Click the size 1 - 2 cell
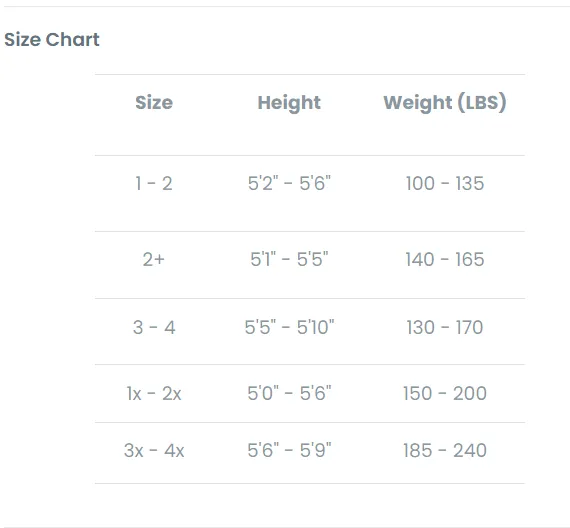 tap(154, 183)
